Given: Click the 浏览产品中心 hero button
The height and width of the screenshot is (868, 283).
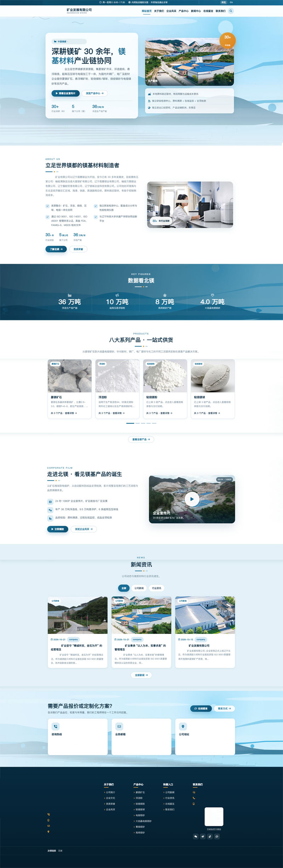Looking at the screenshot, I should pyautogui.click(x=95, y=93).
